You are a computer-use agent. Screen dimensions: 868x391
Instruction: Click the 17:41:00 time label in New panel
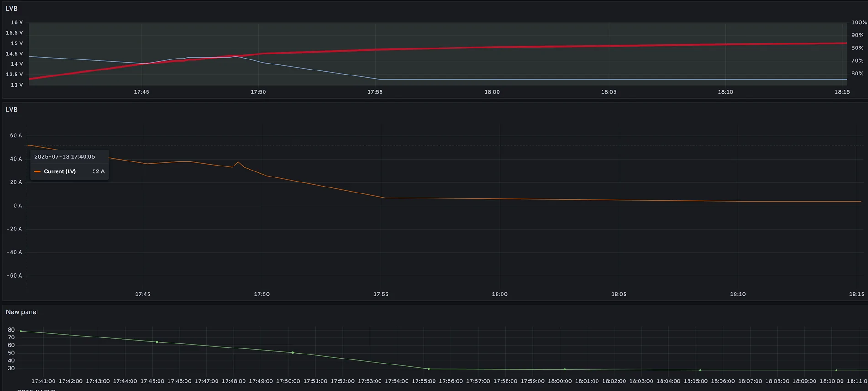(x=43, y=381)
